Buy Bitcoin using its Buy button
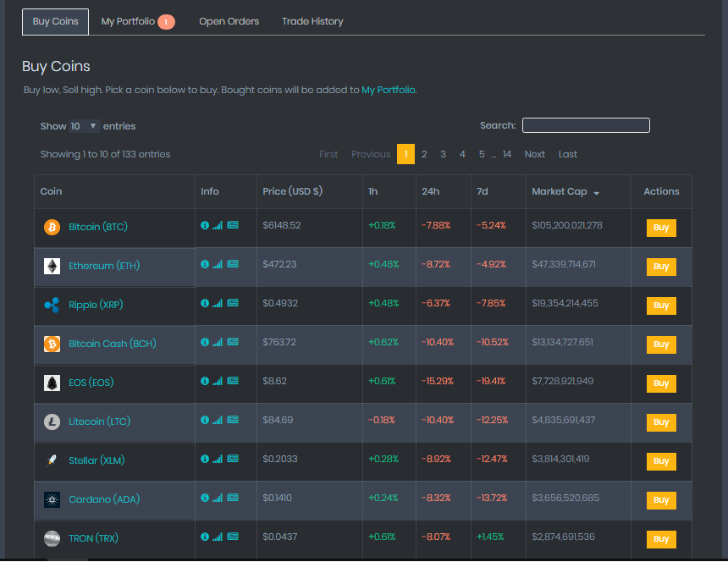The height and width of the screenshot is (562, 728). pyautogui.click(x=661, y=228)
